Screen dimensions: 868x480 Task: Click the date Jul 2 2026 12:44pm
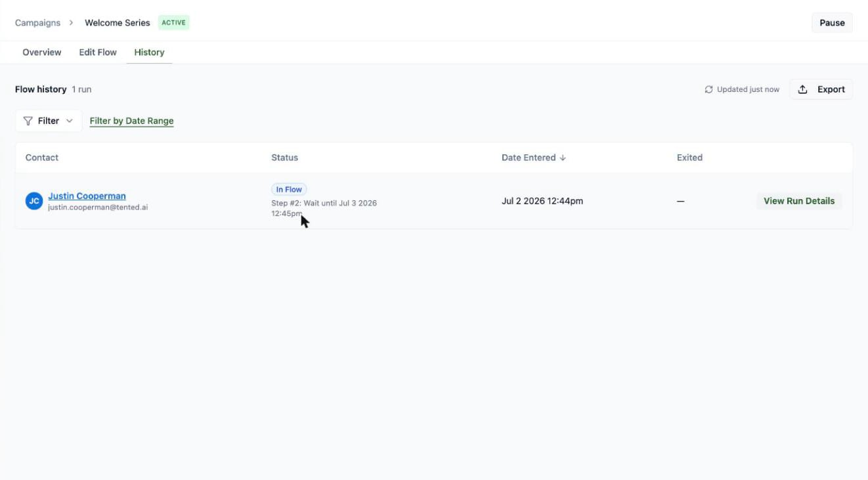(x=542, y=201)
